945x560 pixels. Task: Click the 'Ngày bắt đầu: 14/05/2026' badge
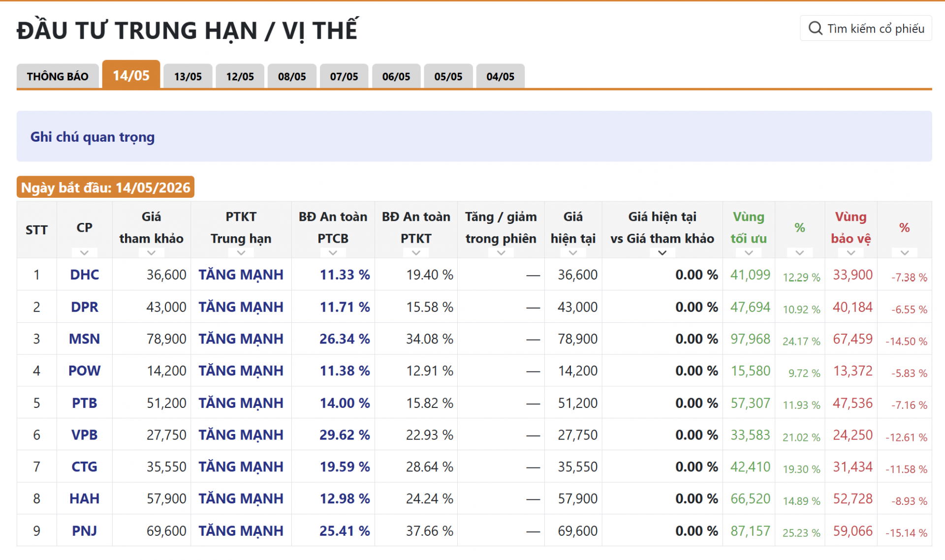pyautogui.click(x=105, y=187)
